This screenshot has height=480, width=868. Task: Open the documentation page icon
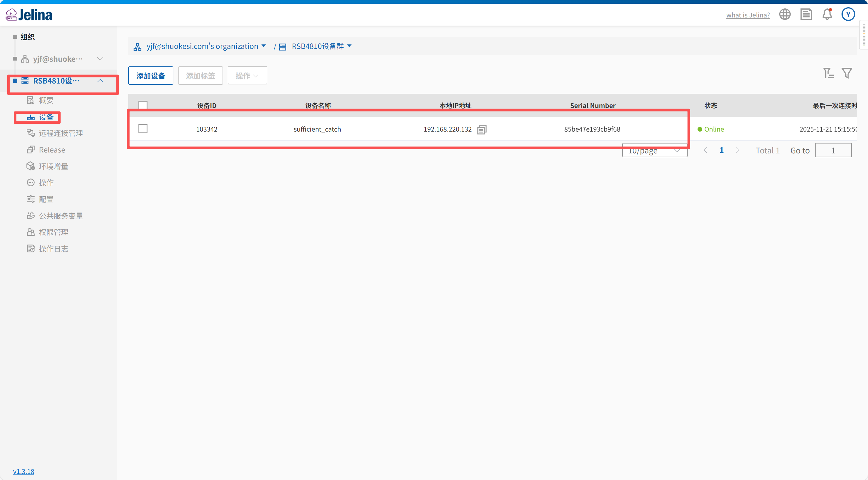point(806,15)
